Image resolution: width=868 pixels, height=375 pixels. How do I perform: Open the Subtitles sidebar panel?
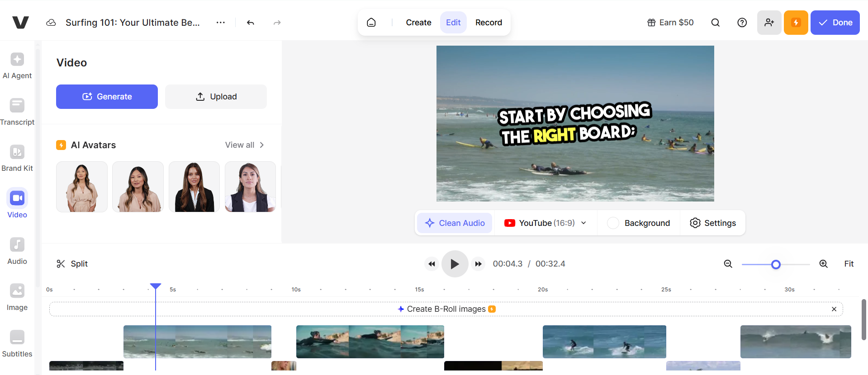[17, 343]
